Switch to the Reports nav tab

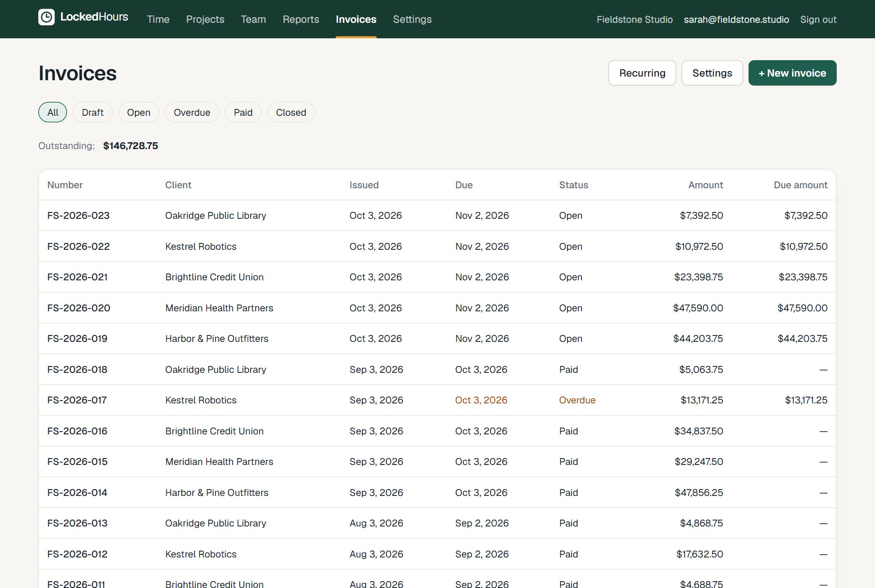[x=301, y=19]
